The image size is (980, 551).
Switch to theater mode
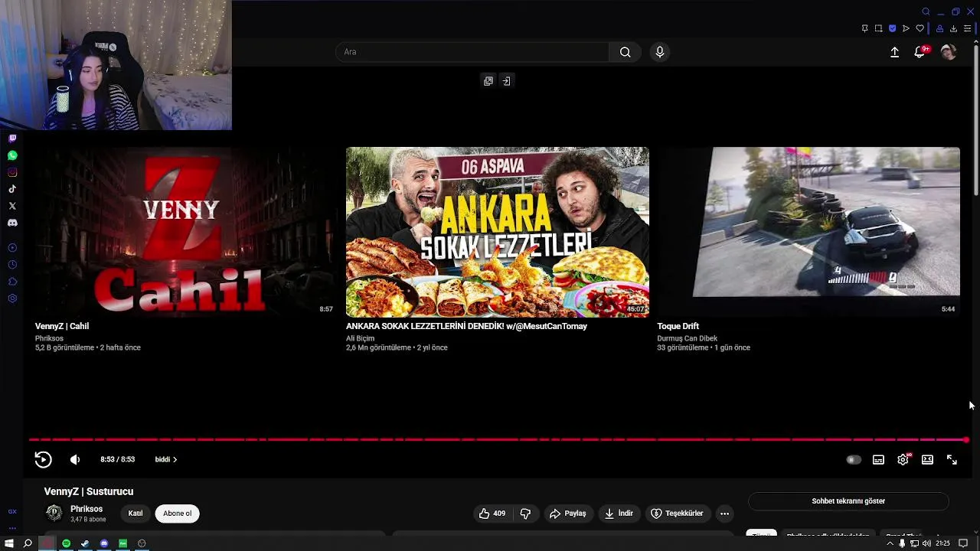pyautogui.click(x=927, y=460)
